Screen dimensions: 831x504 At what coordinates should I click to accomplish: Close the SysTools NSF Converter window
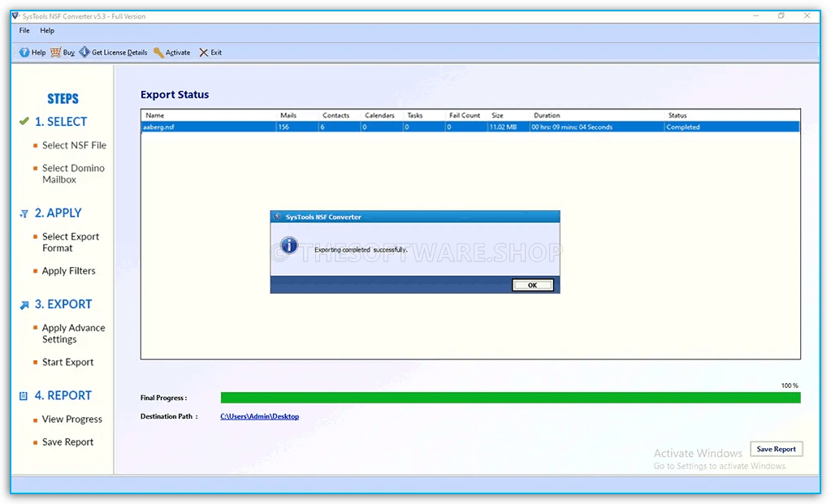[807, 16]
